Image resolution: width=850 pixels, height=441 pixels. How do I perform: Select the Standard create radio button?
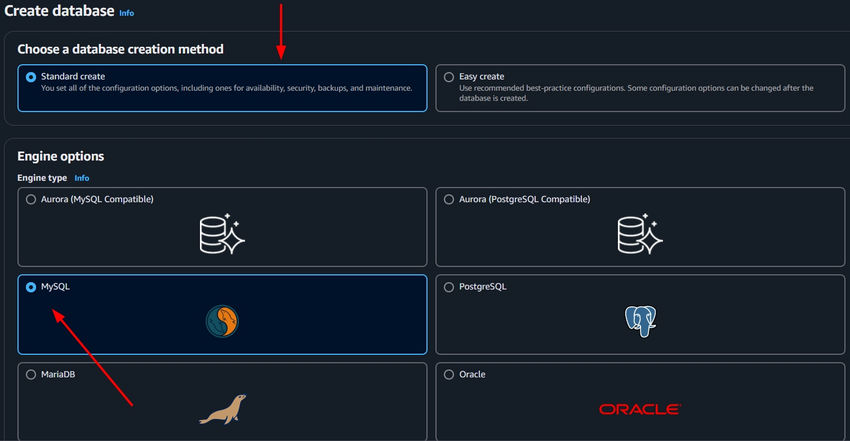click(31, 77)
